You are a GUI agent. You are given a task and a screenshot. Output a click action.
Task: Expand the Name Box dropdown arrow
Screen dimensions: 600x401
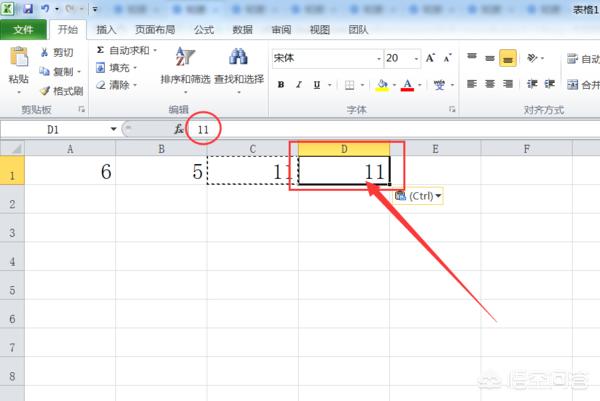coord(113,129)
